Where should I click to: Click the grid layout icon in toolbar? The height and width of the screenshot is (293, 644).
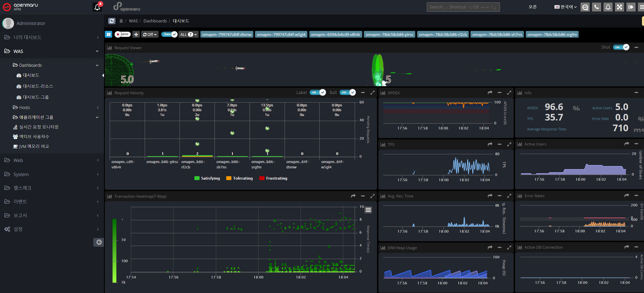click(109, 34)
